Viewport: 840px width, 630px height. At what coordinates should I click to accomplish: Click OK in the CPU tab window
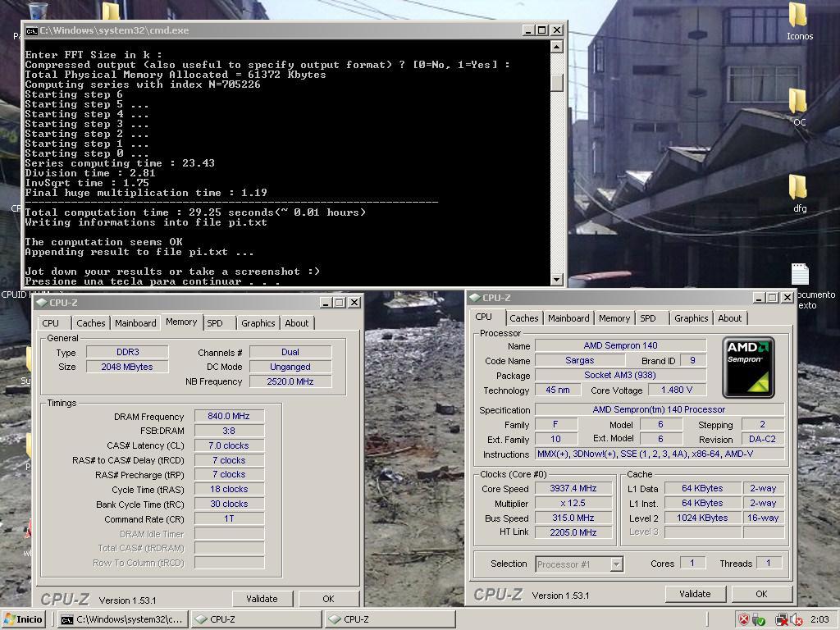pos(761,594)
